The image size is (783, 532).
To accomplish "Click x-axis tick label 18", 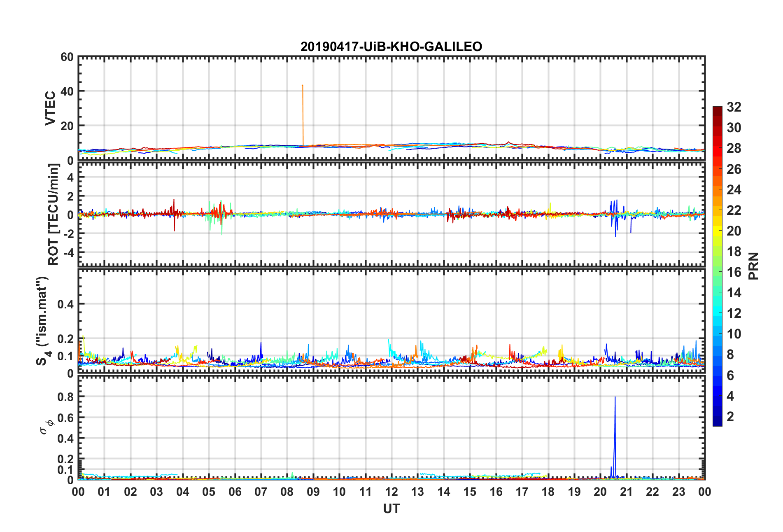I will coord(548,492).
